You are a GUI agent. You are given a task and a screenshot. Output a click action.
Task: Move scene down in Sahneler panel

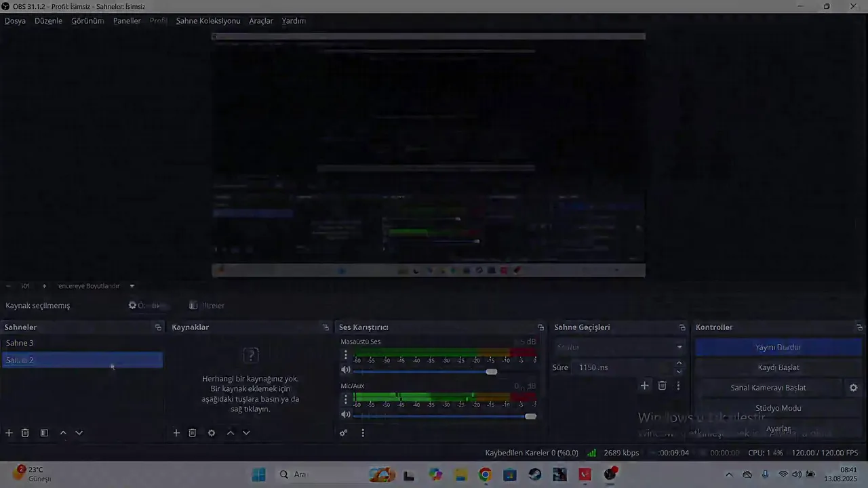point(79,433)
